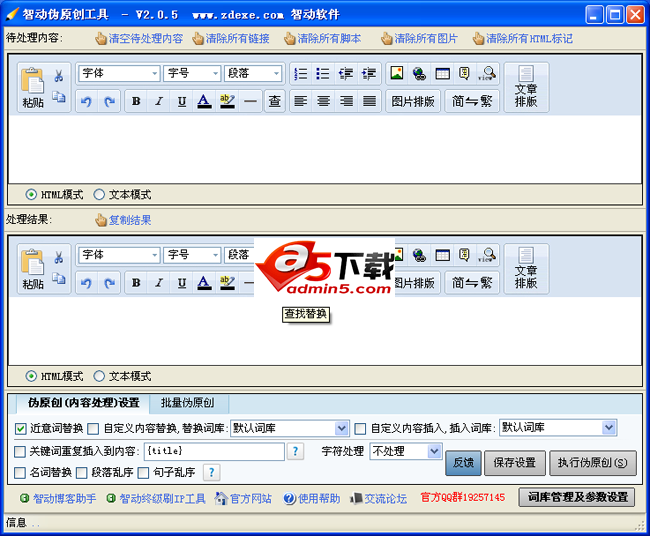Uncheck the 近意词替换 checkbox
This screenshot has height=536, width=650.
tap(20, 429)
